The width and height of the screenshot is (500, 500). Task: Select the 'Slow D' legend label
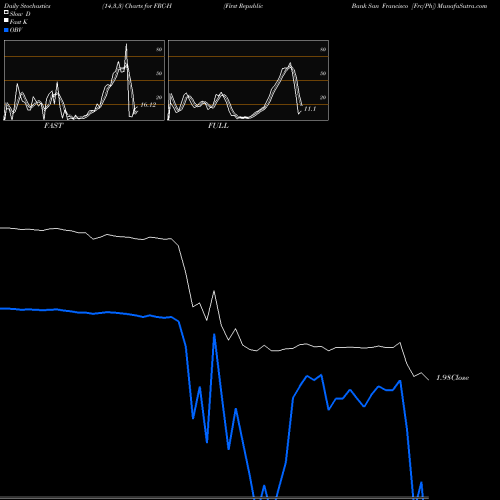[20, 14]
